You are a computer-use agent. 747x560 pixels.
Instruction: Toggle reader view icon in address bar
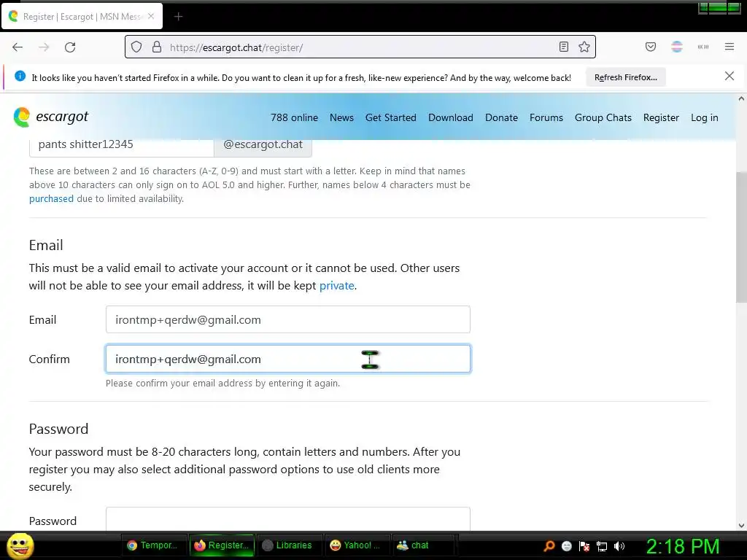564,47
